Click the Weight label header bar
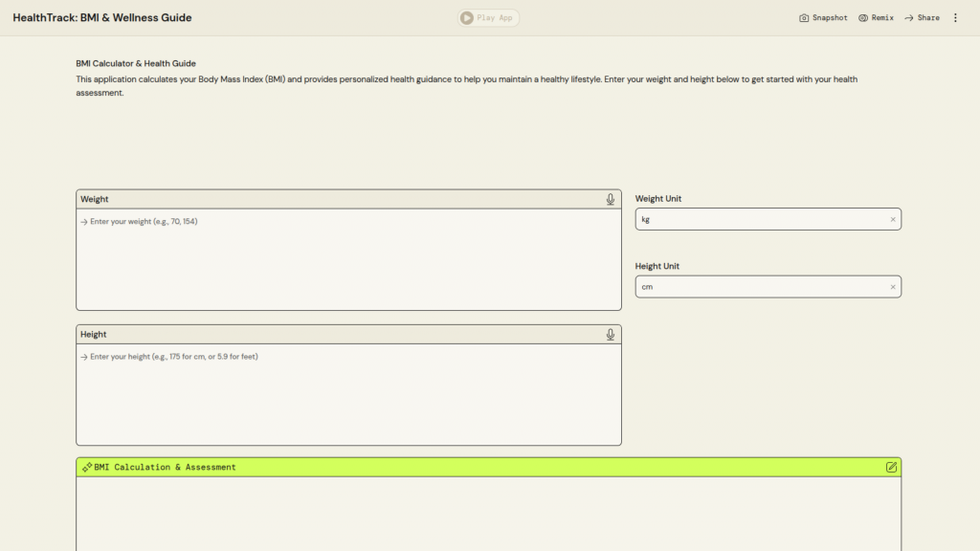980x551 pixels. (335, 199)
